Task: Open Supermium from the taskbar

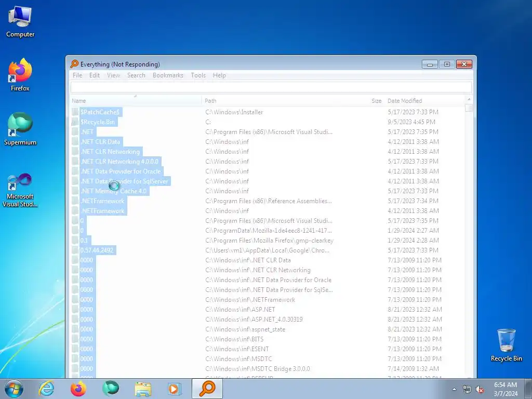Action: click(111, 389)
